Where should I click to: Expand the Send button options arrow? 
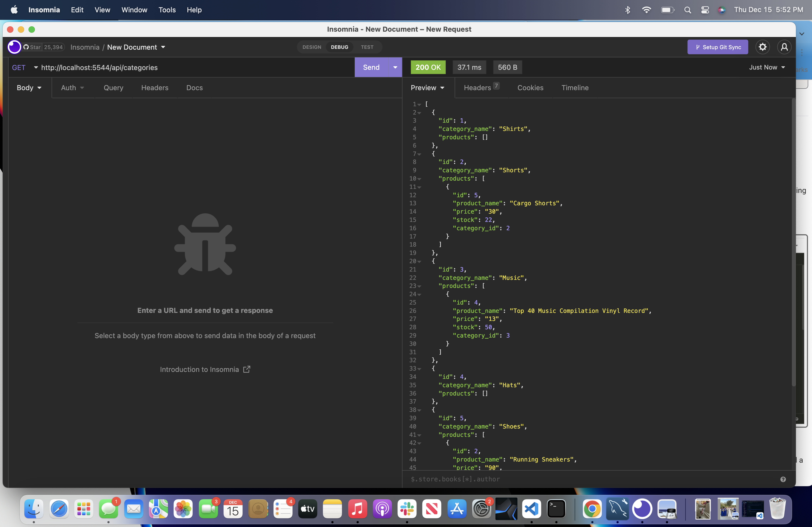click(395, 67)
